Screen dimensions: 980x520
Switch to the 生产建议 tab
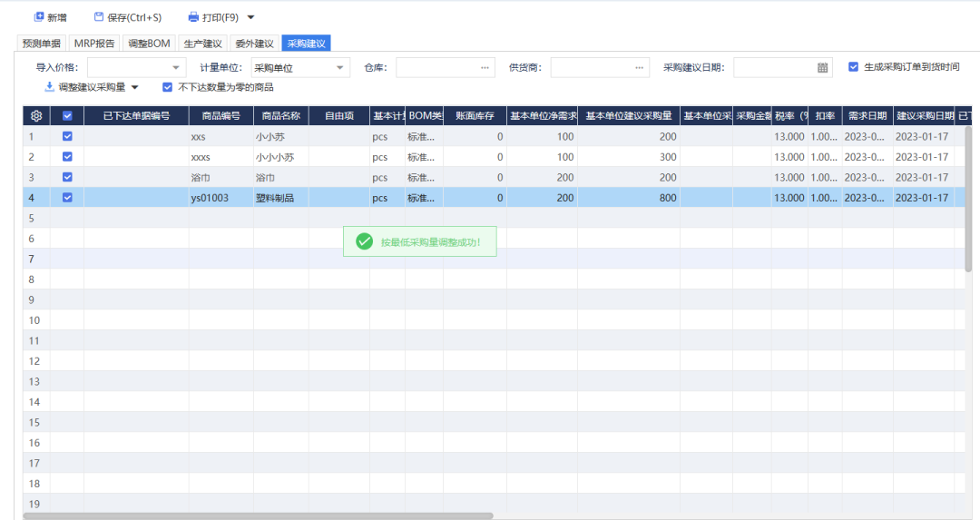[x=202, y=43]
